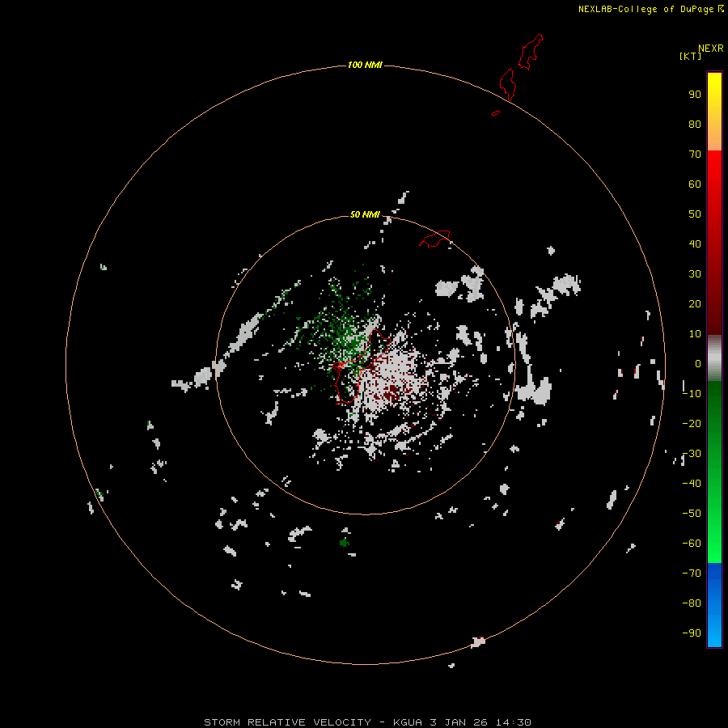
Task: Click the 50 NMI range ring label
Action: point(365,214)
